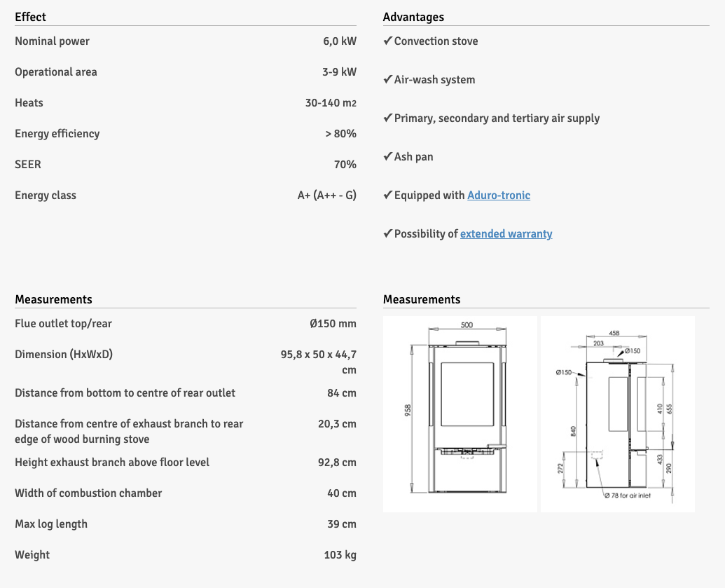Click the Advantages section heading

point(413,17)
